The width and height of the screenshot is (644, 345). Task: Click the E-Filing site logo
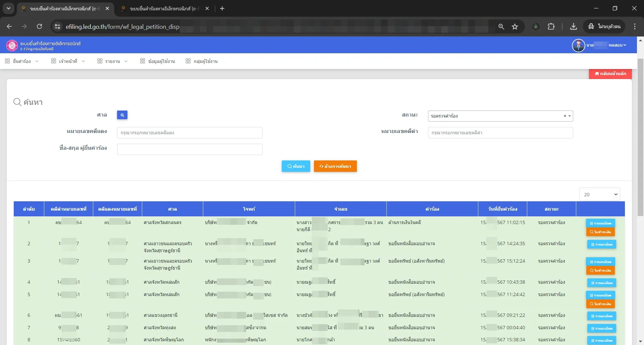point(12,45)
